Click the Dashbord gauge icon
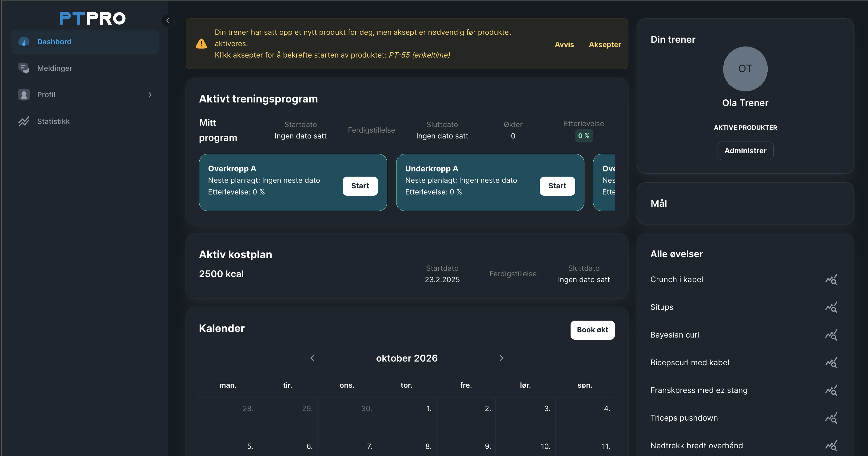The height and width of the screenshot is (456, 868). point(24,42)
